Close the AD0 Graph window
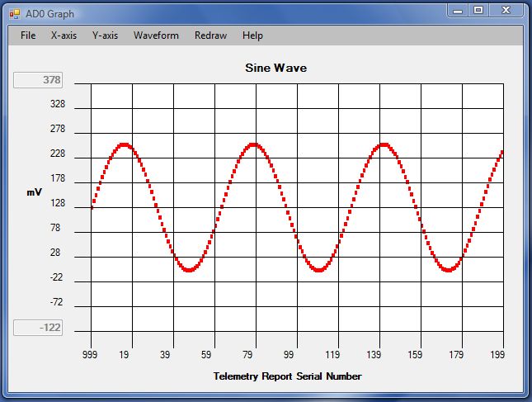The image size is (532, 402). 507,10
